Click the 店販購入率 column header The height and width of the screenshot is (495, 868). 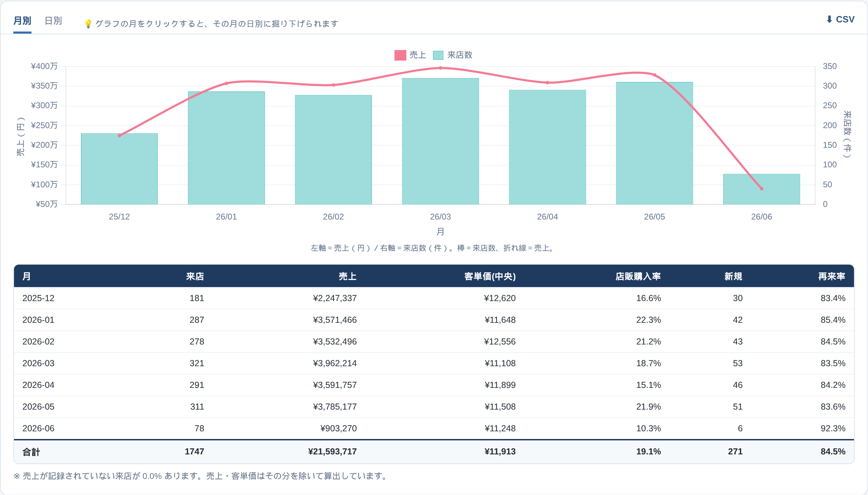pyautogui.click(x=638, y=276)
